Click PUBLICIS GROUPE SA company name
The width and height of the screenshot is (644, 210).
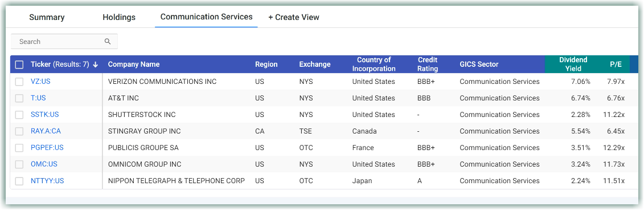(x=143, y=147)
